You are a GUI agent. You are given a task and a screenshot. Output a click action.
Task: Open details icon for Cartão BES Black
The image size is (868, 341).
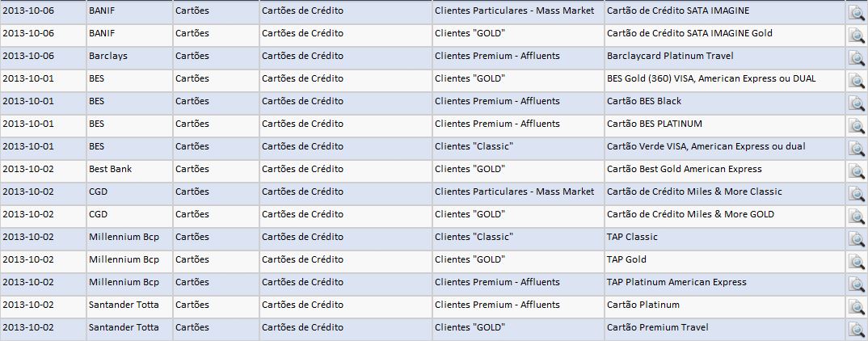856,103
